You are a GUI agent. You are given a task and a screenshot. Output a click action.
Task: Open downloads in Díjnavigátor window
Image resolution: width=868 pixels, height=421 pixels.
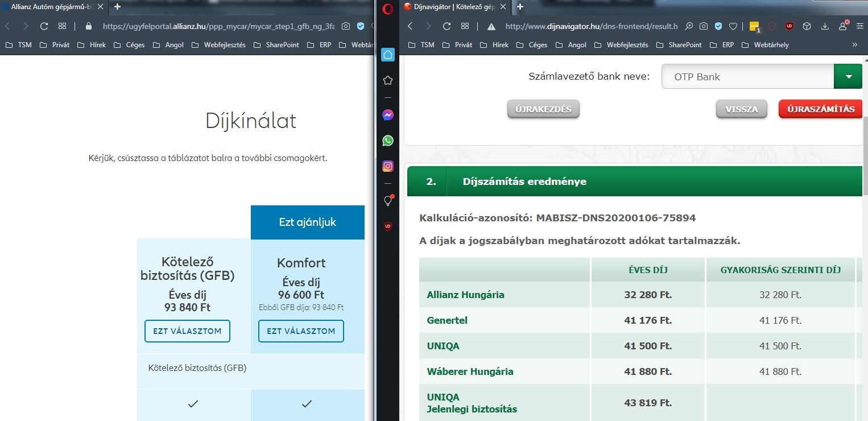(x=825, y=26)
